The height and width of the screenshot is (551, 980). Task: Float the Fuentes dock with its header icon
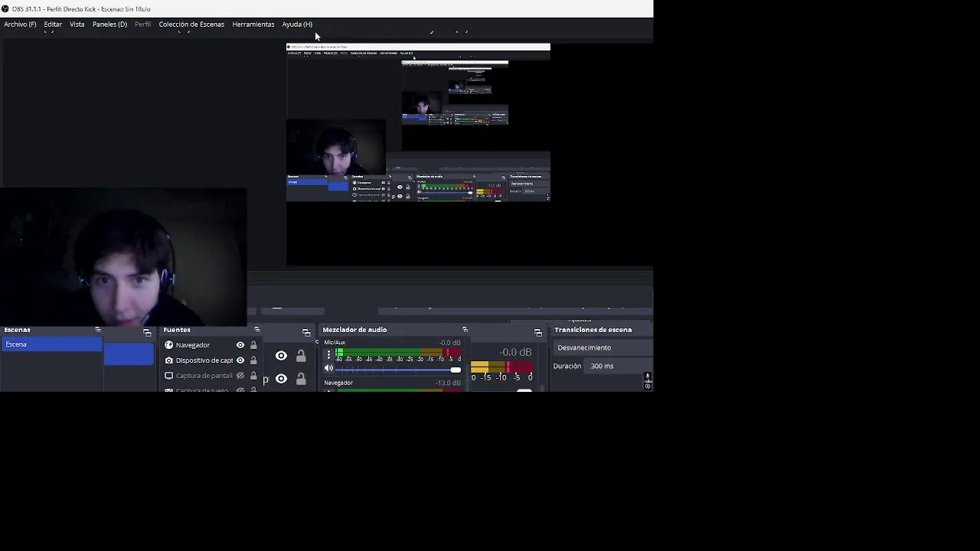click(x=257, y=330)
